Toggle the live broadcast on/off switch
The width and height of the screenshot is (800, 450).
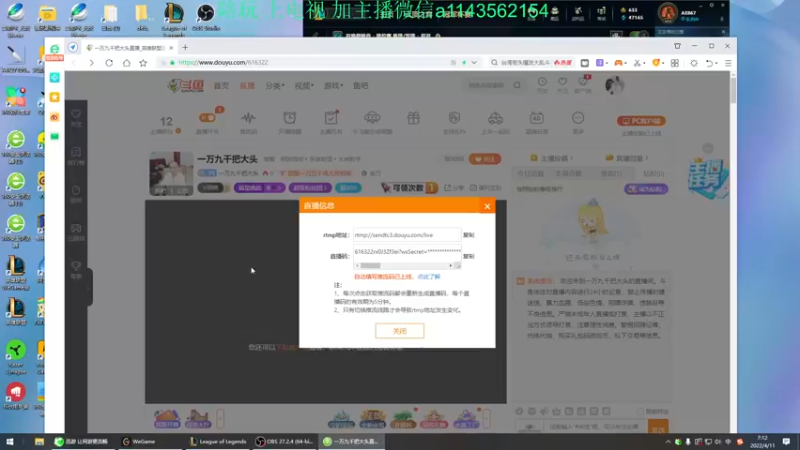pos(207,118)
